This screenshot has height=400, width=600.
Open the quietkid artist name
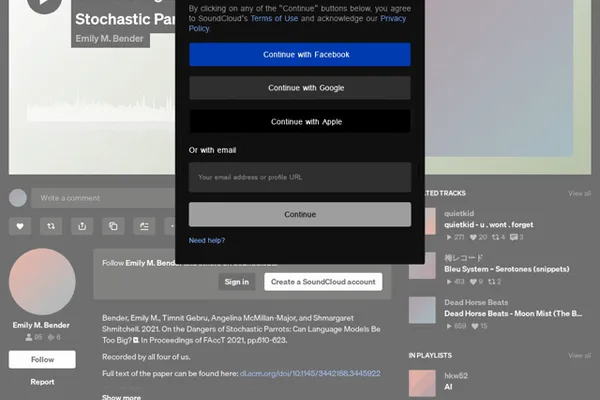[x=459, y=213]
